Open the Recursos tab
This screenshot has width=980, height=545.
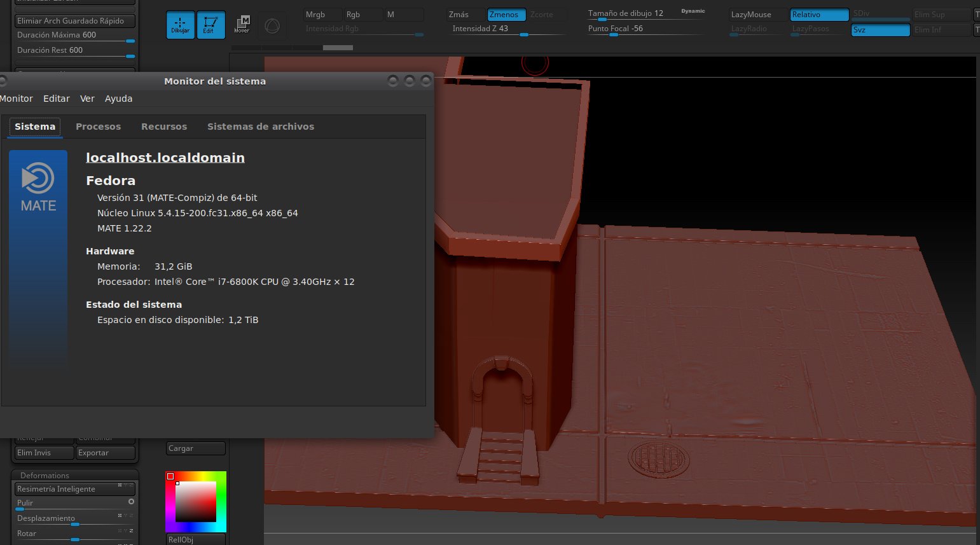click(164, 127)
